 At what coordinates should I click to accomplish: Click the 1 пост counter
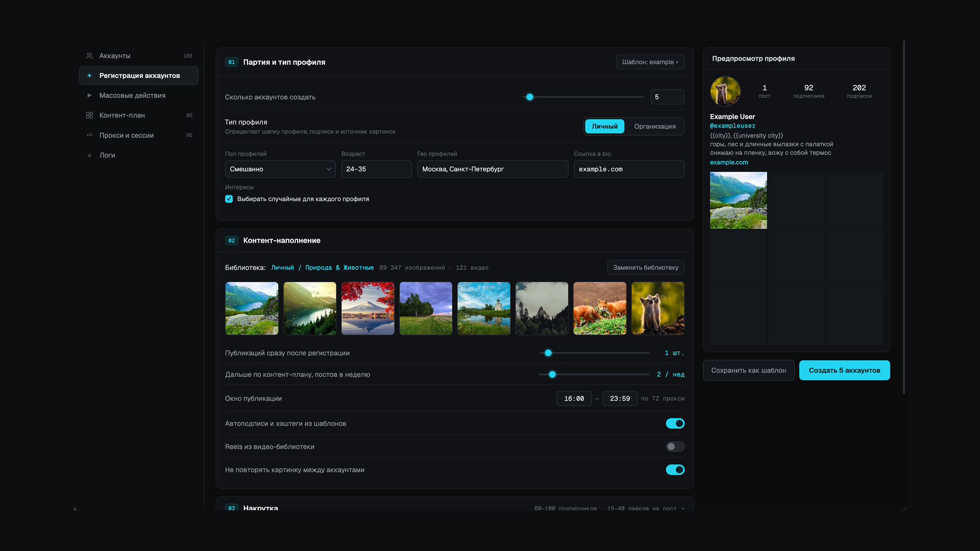pos(765,91)
